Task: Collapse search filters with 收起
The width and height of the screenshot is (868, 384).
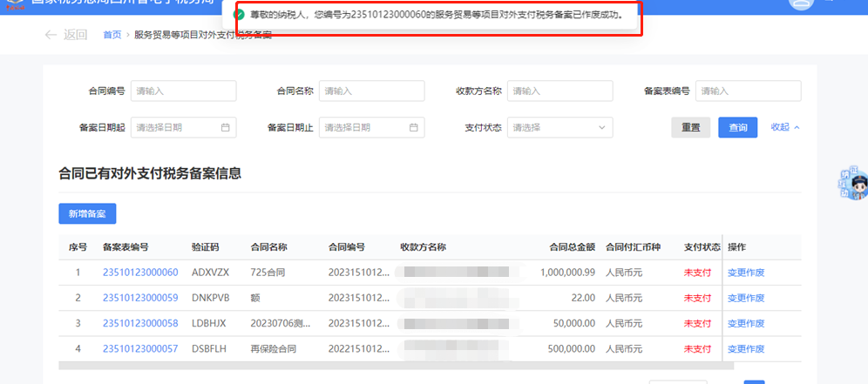Action: [x=785, y=127]
